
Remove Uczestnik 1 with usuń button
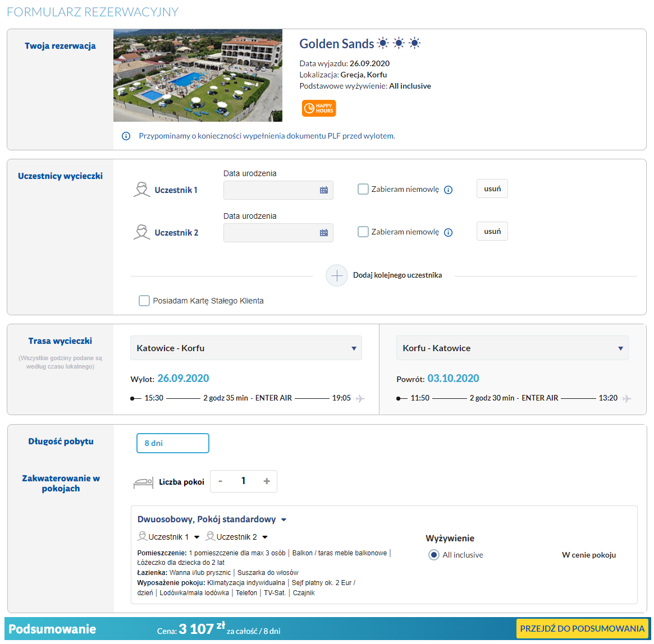coord(492,189)
